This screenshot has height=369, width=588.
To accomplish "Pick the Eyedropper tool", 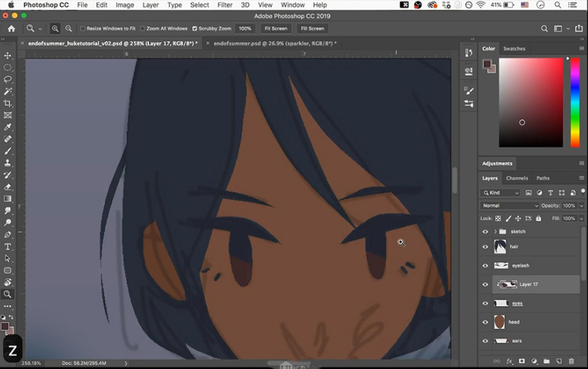I will pos(8,127).
